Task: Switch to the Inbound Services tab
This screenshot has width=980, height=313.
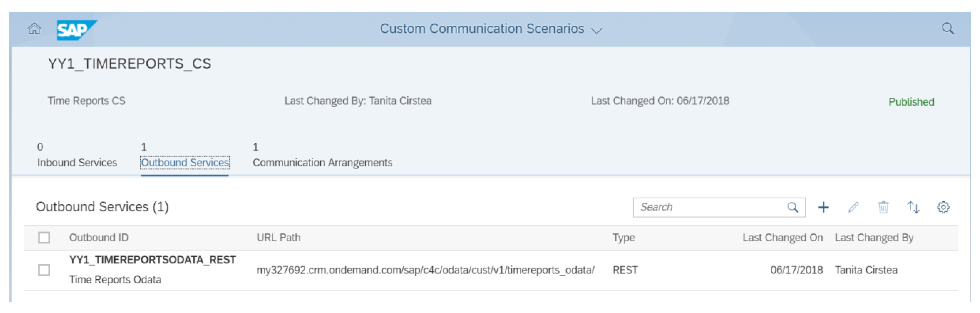Action: [x=77, y=163]
